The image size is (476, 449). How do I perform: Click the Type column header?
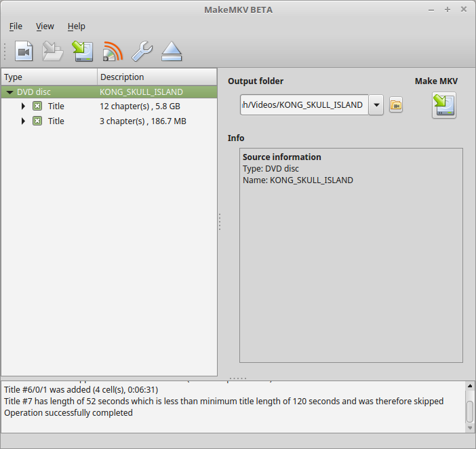pyautogui.click(x=49, y=77)
